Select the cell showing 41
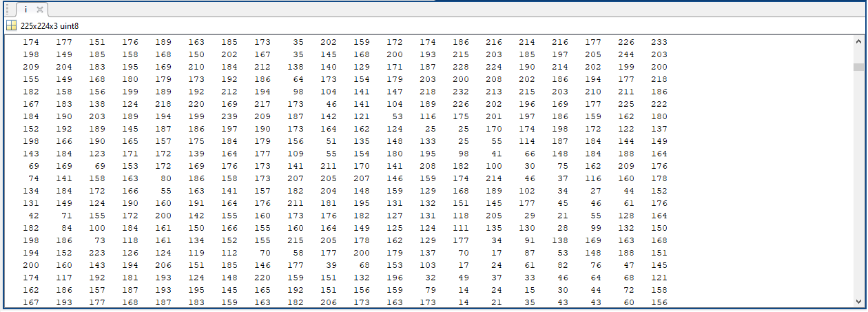868x312 pixels. (x=497, y=154)
